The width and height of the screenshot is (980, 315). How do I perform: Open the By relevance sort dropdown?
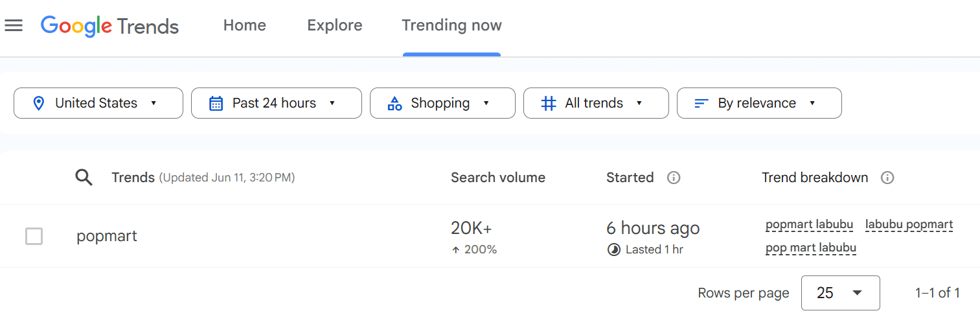point(759,103)
